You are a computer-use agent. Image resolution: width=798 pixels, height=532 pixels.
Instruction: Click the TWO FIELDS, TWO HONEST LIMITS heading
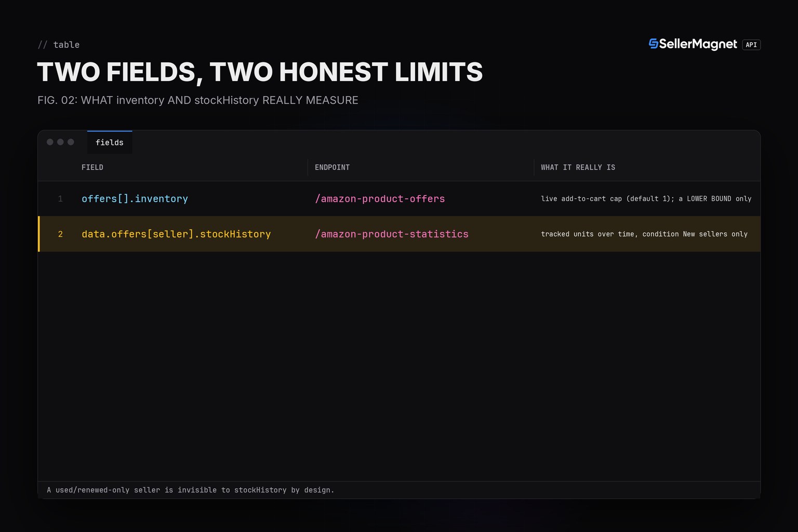pos(260,72)
